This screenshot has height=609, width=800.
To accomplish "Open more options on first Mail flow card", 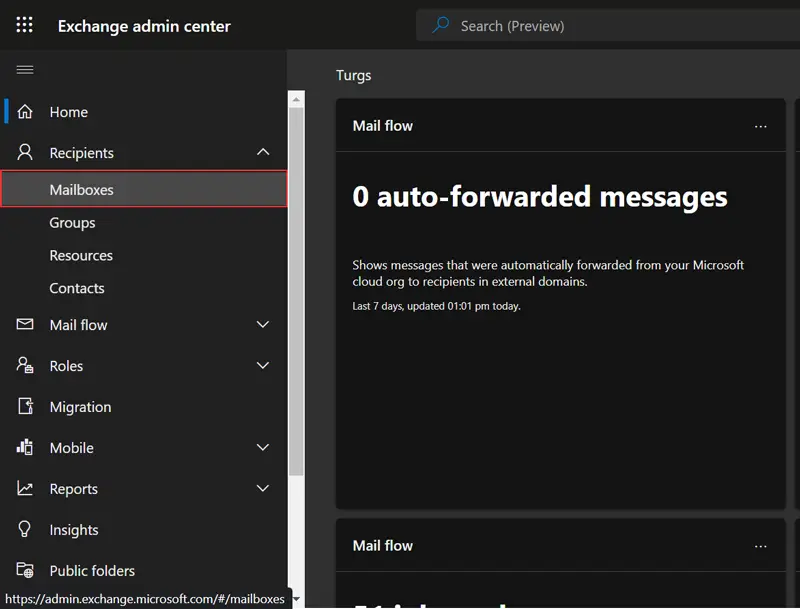I will click(x=761, y=126).
